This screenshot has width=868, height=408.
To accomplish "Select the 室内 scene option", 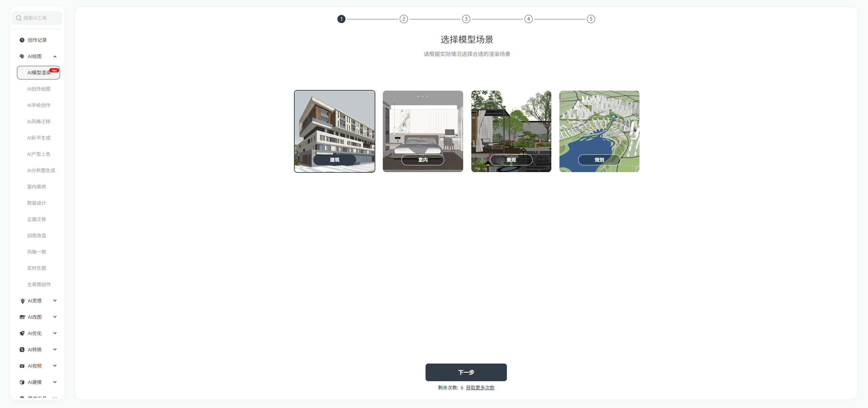I will [x=423, y=131].
